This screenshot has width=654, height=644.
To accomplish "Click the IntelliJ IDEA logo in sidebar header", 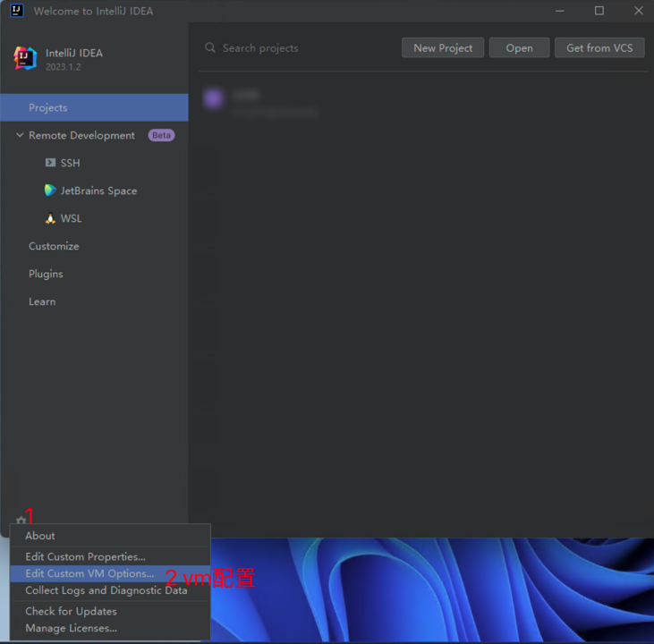I will coord(25,58).
